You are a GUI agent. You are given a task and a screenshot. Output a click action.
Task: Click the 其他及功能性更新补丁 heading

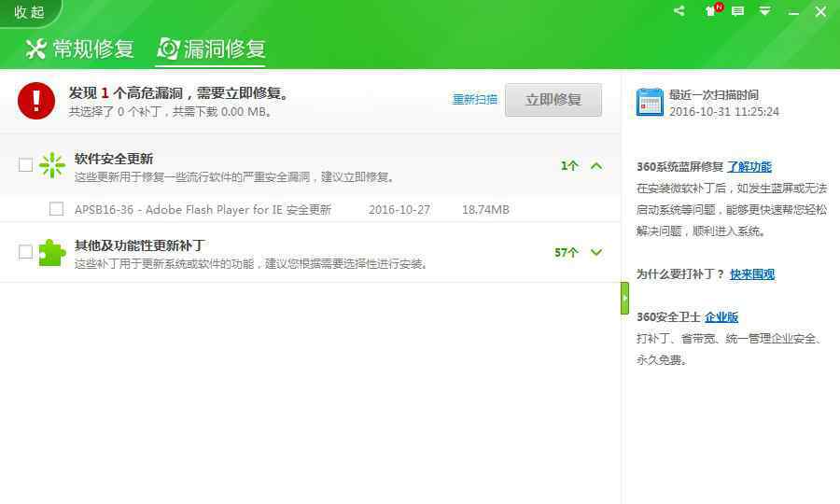[139, 245]
